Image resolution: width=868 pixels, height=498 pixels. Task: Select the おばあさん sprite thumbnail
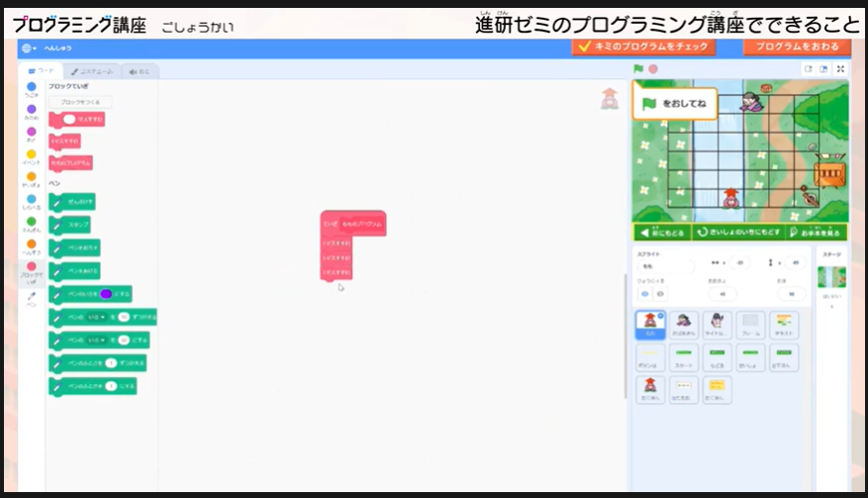[684, 324]
